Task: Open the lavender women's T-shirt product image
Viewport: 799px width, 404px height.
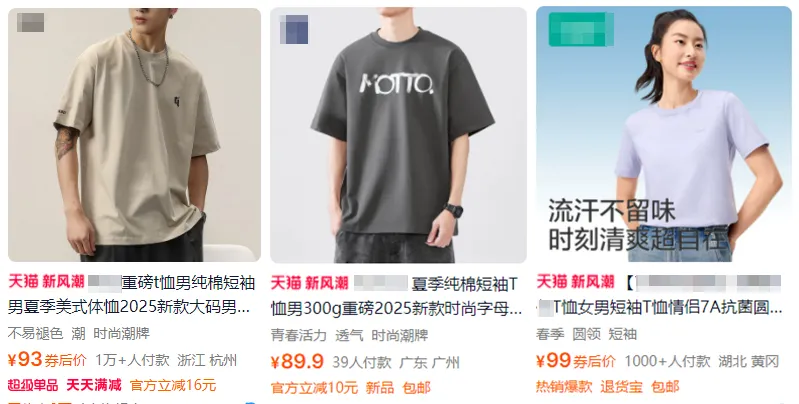Action: pos(664,134)
